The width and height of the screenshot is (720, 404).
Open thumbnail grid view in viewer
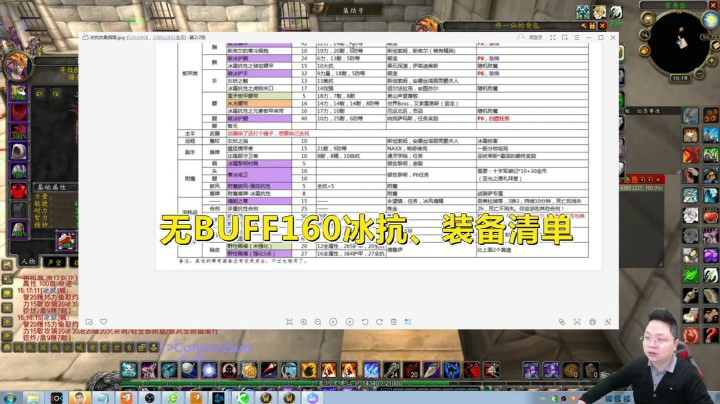[408, 322]
